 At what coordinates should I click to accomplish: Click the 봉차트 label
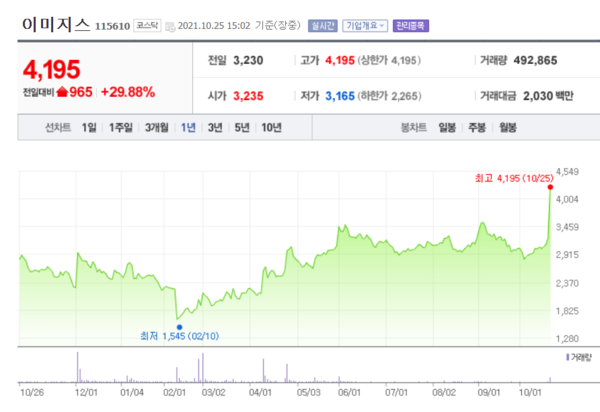pyautogui.click(x=414, y=127)
